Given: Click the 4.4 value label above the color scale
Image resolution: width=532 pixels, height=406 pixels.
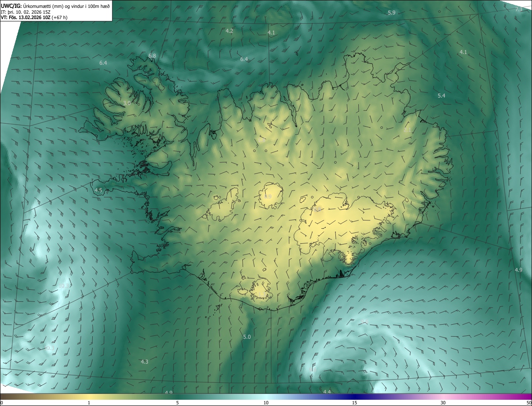Looking at the screenshot, I should coord(327,391).
